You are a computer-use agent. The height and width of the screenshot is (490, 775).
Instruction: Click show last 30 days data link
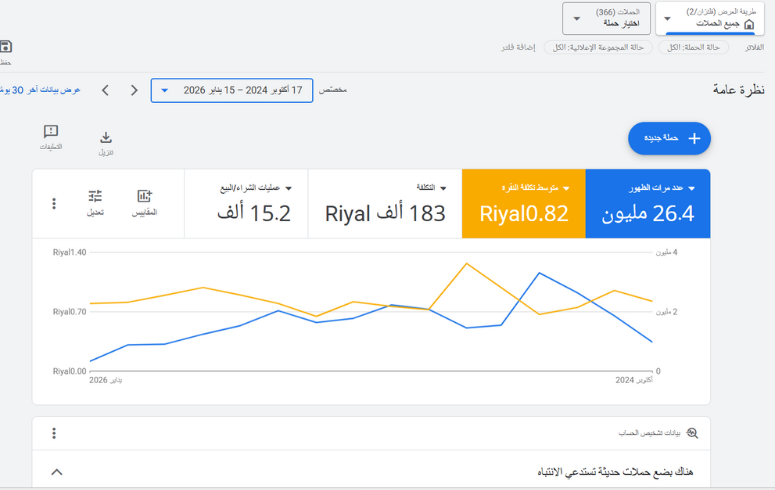40,90
